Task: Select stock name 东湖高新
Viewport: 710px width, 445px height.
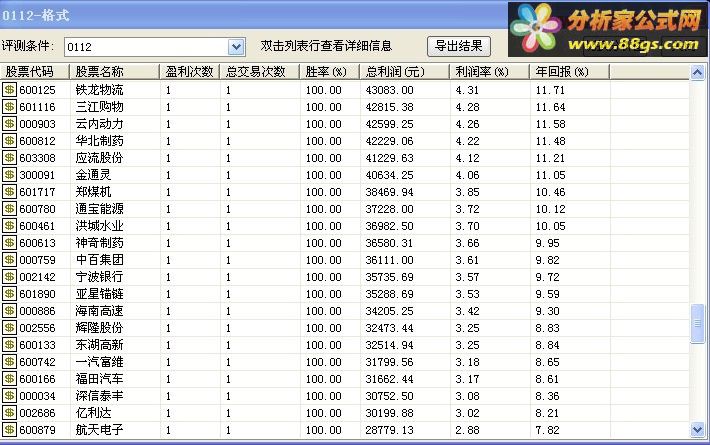Action: click(99, 345)
